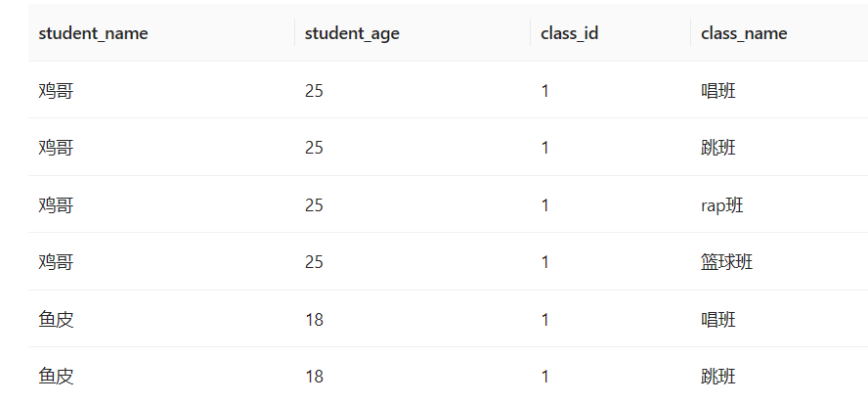Select the 跳班 cell in 鸡哥's row
868x404 pixels.
[x=718, y=148]
